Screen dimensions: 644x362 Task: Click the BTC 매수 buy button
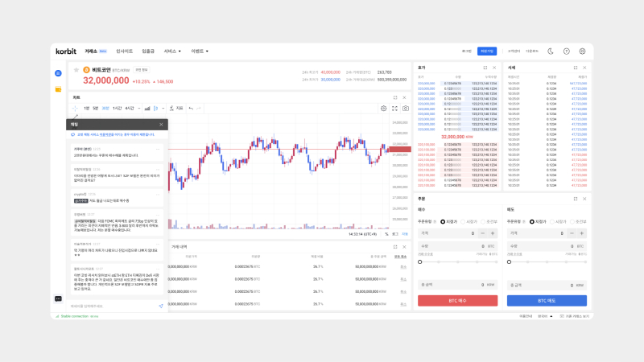[456, 300]
